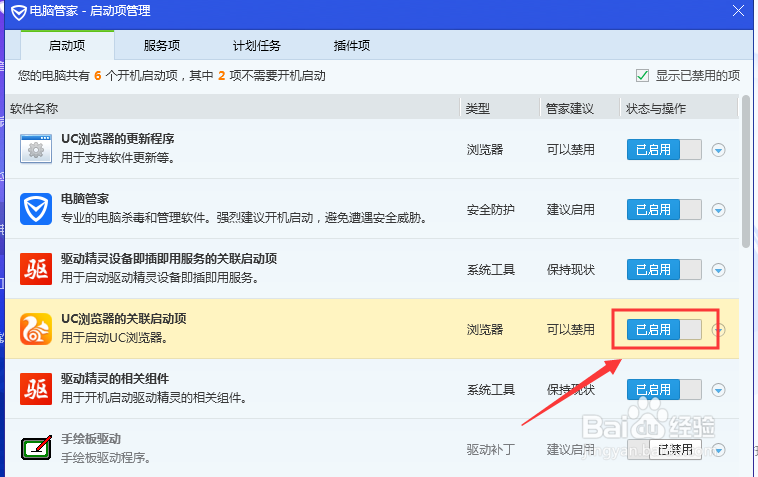Close the 启动项管理 window
The image size is (758, 477).
tap(738, 11)
